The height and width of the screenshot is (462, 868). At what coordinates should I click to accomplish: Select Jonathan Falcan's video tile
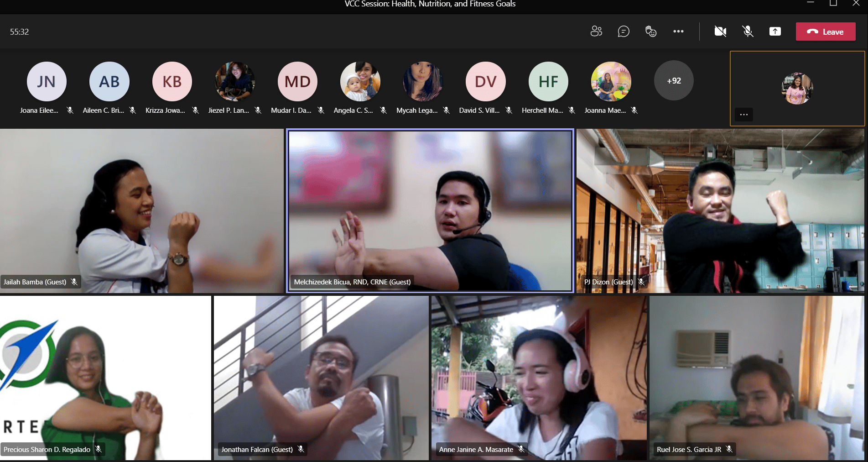(x=321, y=378)
